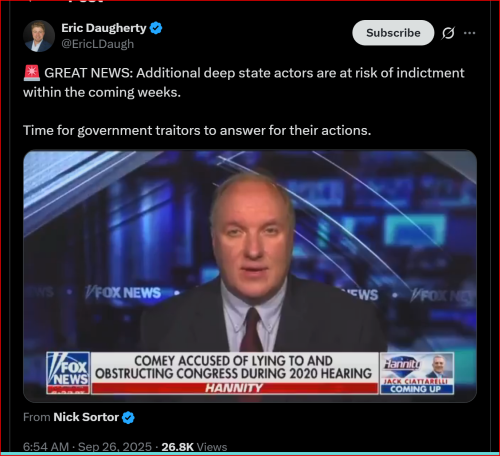
Task: Click Eric Daugherty's profile avatar
Action: pyautogui.click(x=39, y=36)
